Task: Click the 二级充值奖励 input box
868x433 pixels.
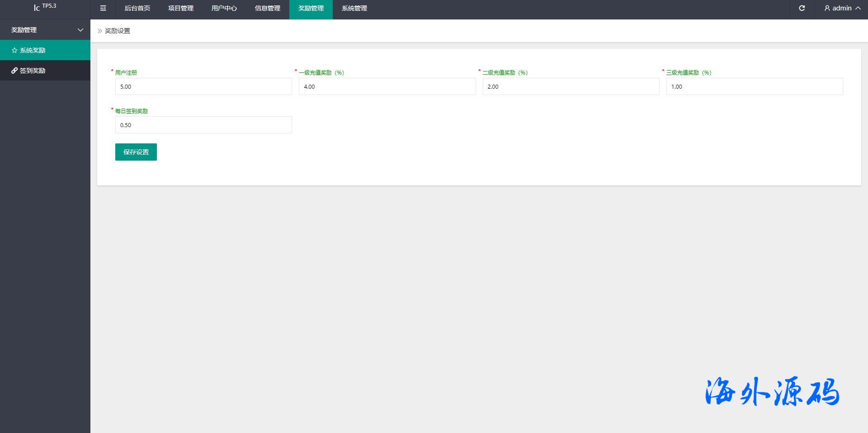Action: click(571, 86)
